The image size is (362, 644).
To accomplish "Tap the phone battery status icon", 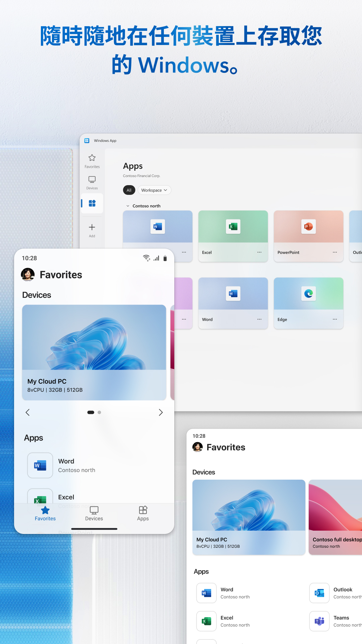I will click(165, 258).
